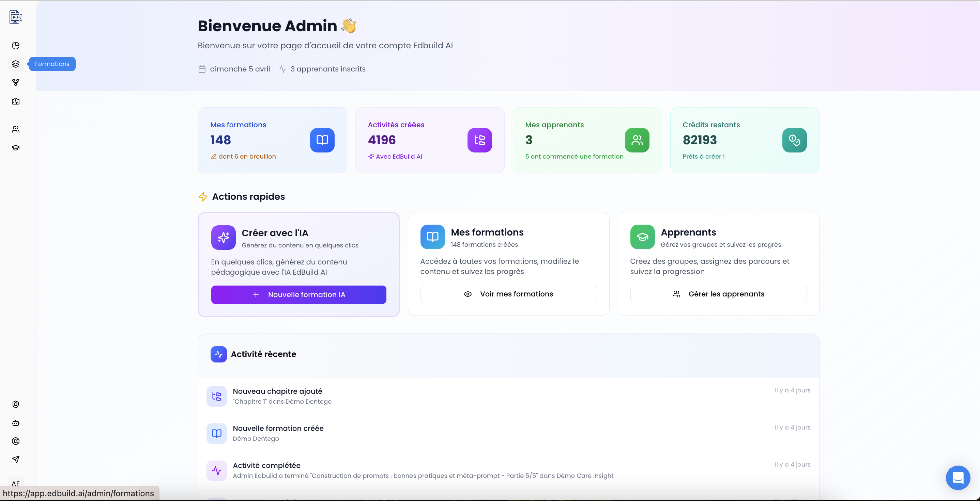This screenshot has width=980, height=501.
Task: Open the Activités créées stat card
Action: 429,140
